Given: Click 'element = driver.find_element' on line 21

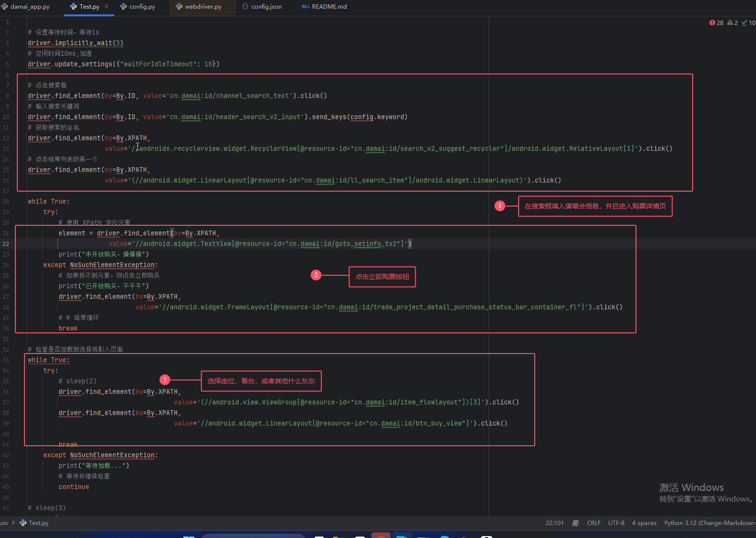Looking at the screenshot, I should coord(139,233).
